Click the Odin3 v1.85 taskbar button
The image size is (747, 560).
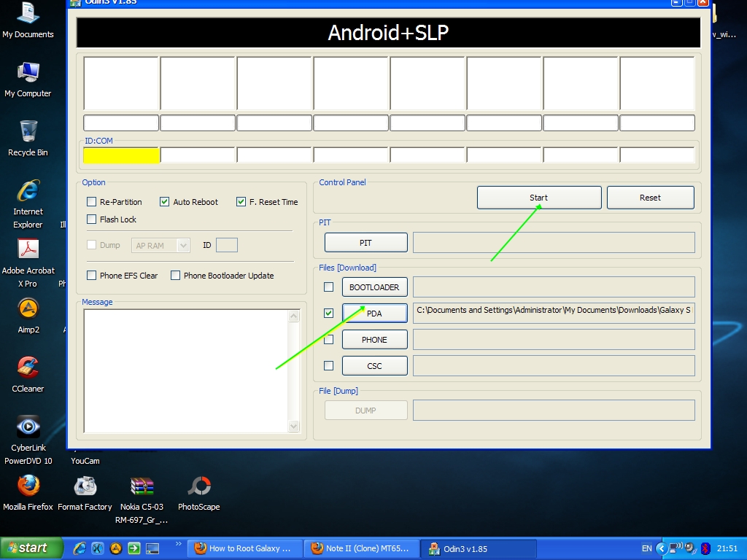pyautogui.click(x=479, y=548)
